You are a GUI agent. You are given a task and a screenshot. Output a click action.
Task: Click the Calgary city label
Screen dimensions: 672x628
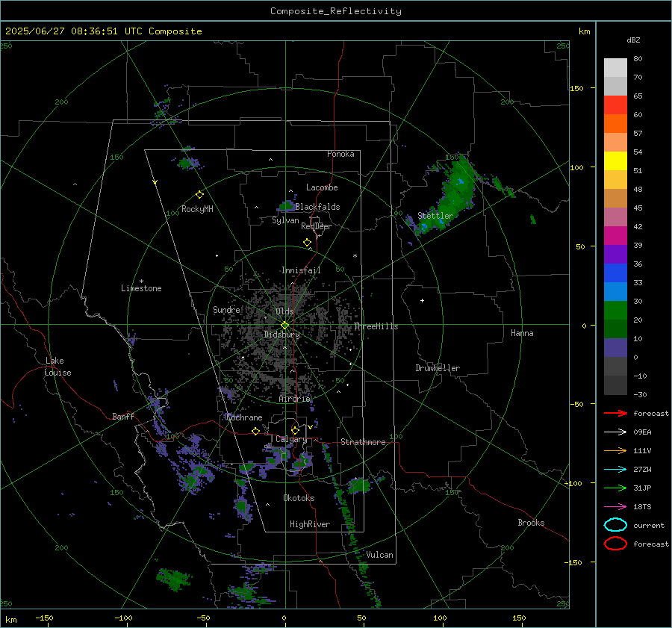click(x=291, y=439)
